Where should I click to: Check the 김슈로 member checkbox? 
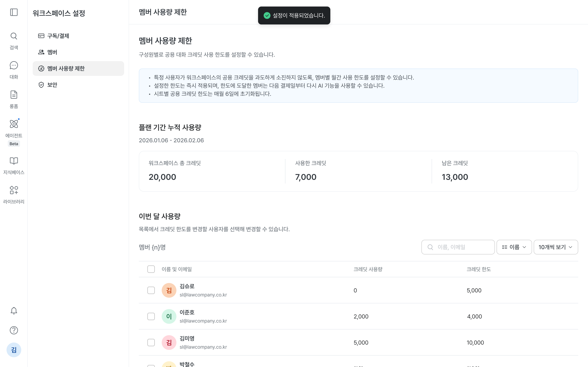pyautogui.click(x=151, y=290)
